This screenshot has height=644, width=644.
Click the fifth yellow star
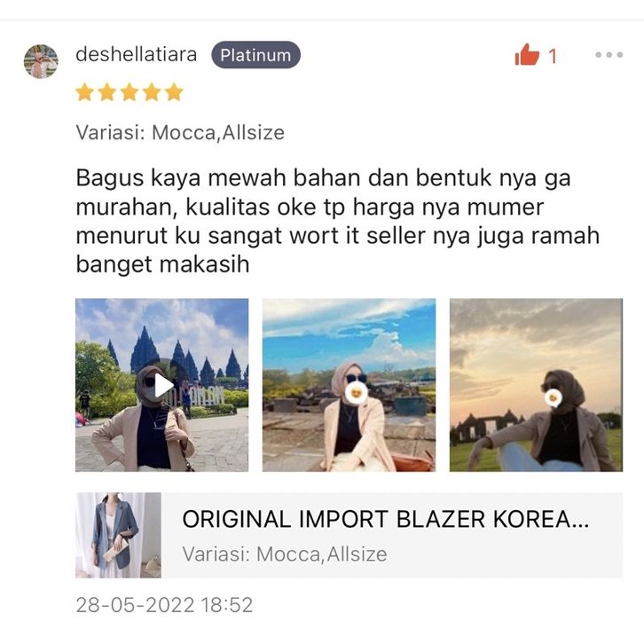click(174, 92)
